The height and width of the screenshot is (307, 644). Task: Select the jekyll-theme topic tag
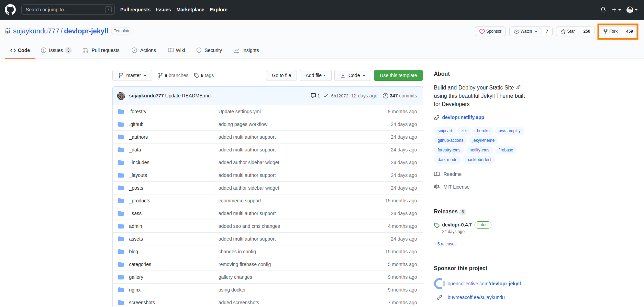pos(484,140)
